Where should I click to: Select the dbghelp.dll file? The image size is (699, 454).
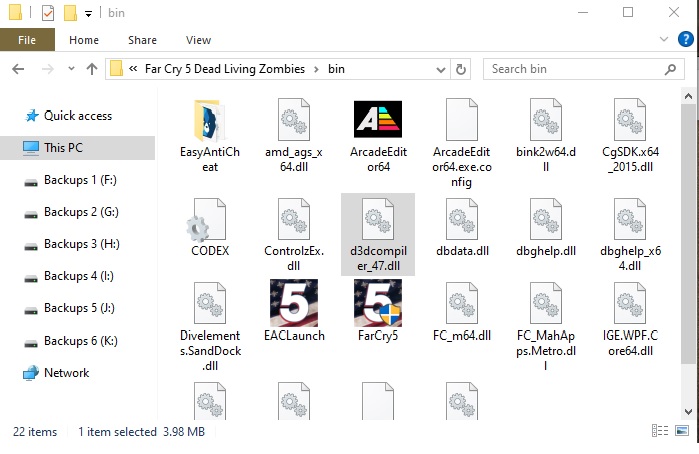546,227
